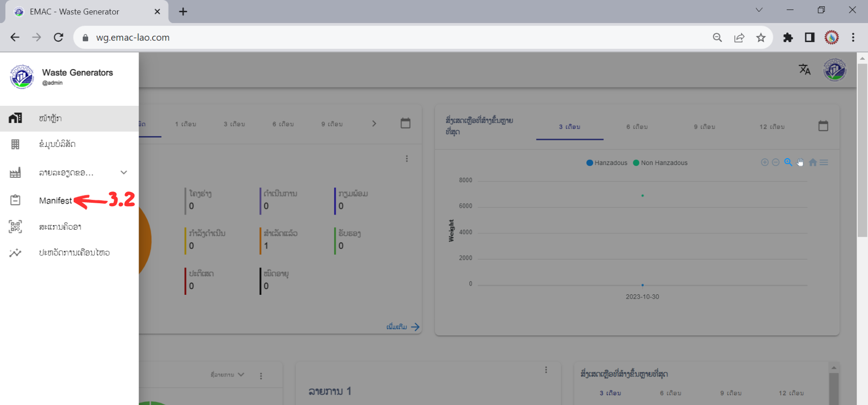This screenshot has width=868, height=405.
Task: Click the more link with arrow
Action: point(403,327)
